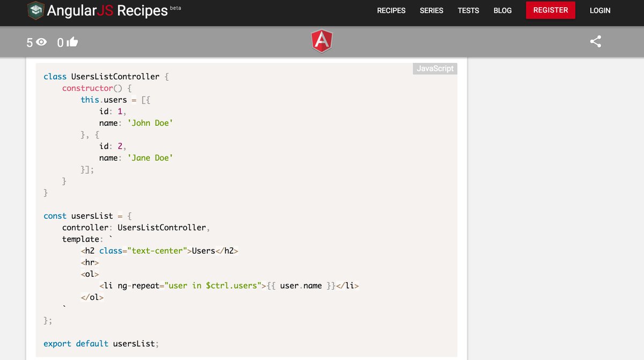The image size is (644, 360).
Task: Click the likes count '0'
Action: click(61, 42)
